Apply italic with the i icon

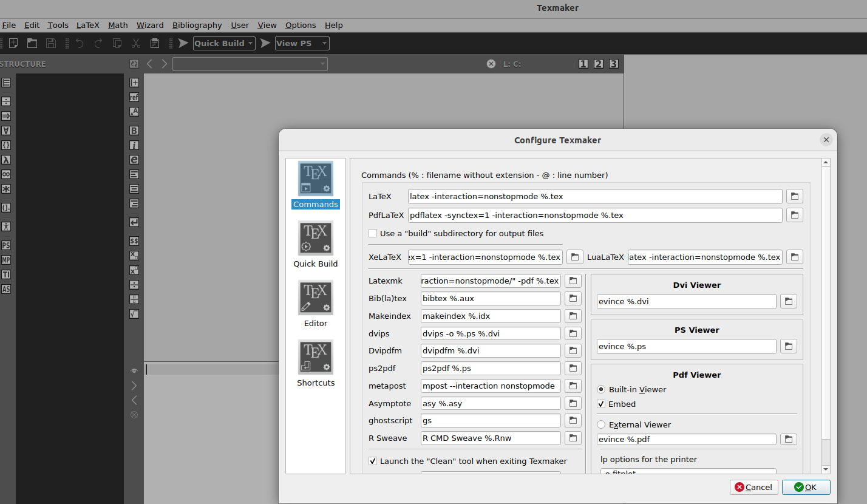[x=134, y=145]
